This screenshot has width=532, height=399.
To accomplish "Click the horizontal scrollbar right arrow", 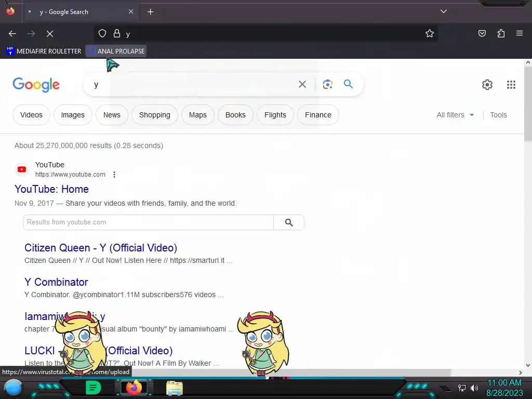I will pyautogui.click(x=521, y=373).
